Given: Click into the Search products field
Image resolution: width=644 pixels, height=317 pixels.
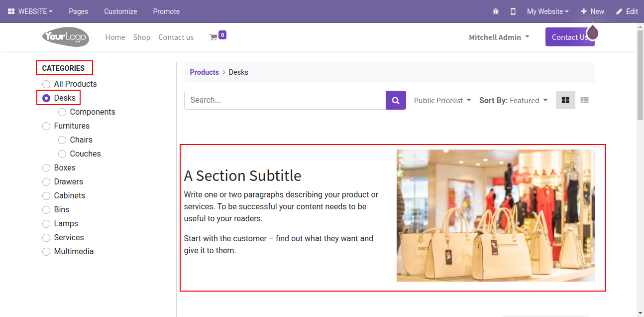Looking at the screenshot, I should coord(285,100).
